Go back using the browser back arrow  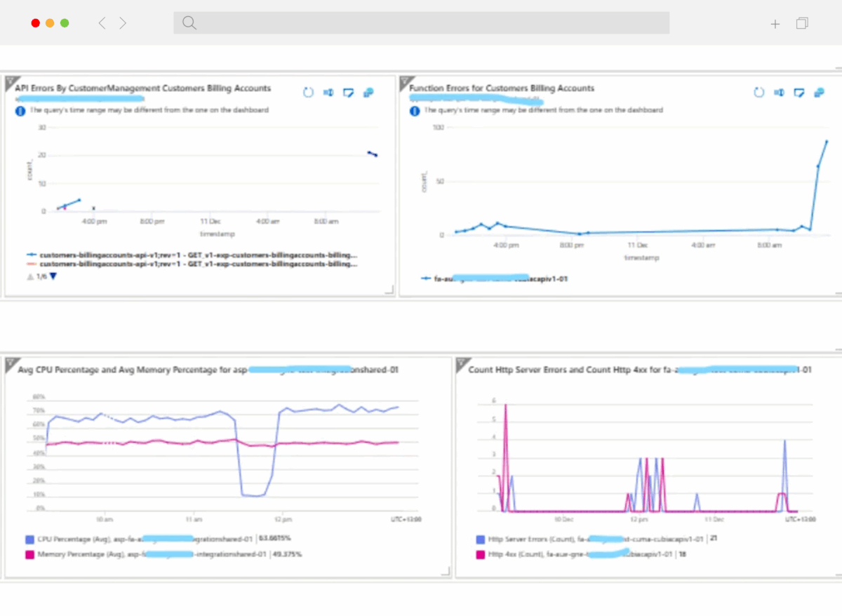coord(102,23)
